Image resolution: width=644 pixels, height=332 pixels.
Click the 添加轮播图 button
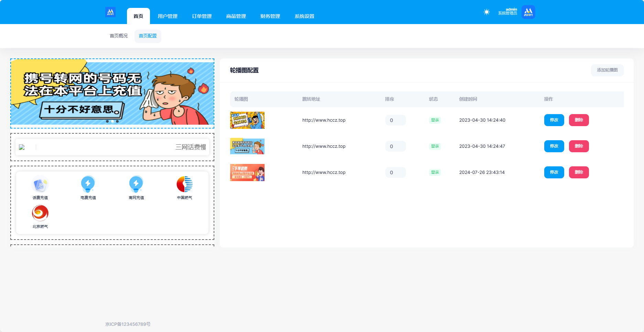[x=607, y=70]
